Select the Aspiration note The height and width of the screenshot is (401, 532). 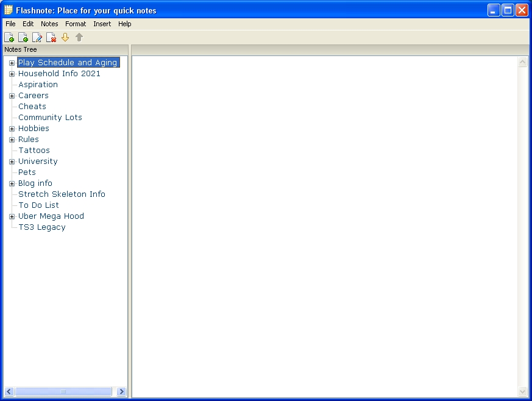(38, 85)
